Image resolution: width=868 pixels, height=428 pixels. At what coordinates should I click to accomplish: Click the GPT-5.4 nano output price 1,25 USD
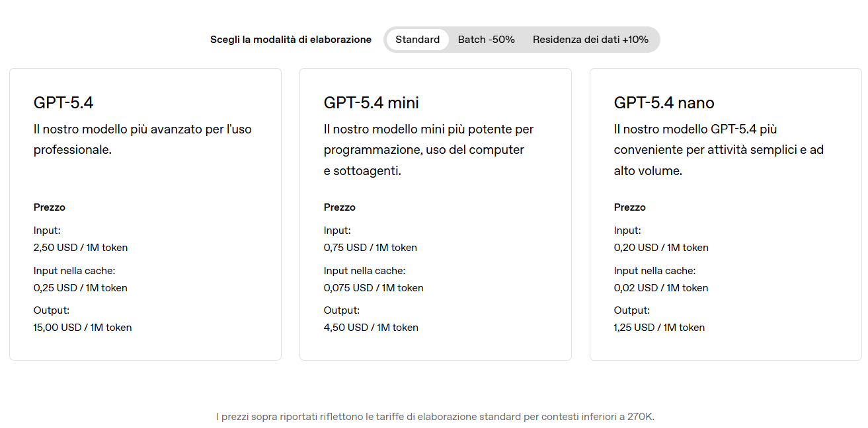click(x=659, y=328)
